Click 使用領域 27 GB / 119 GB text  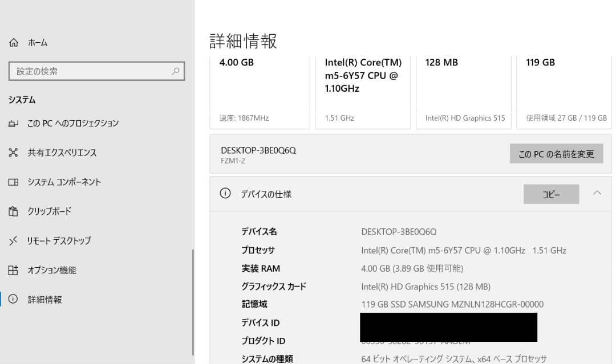point(566,118)
